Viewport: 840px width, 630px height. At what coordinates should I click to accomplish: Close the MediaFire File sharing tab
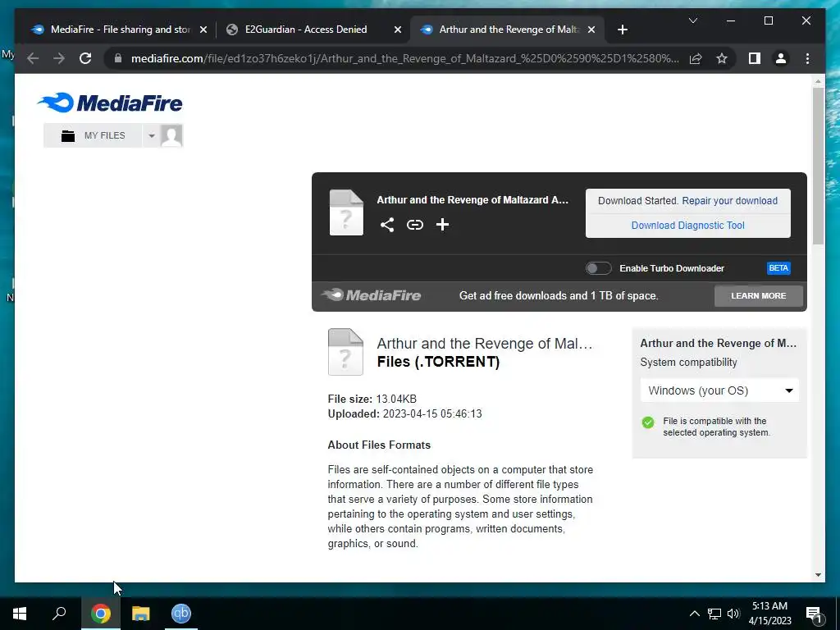(203, 30)
